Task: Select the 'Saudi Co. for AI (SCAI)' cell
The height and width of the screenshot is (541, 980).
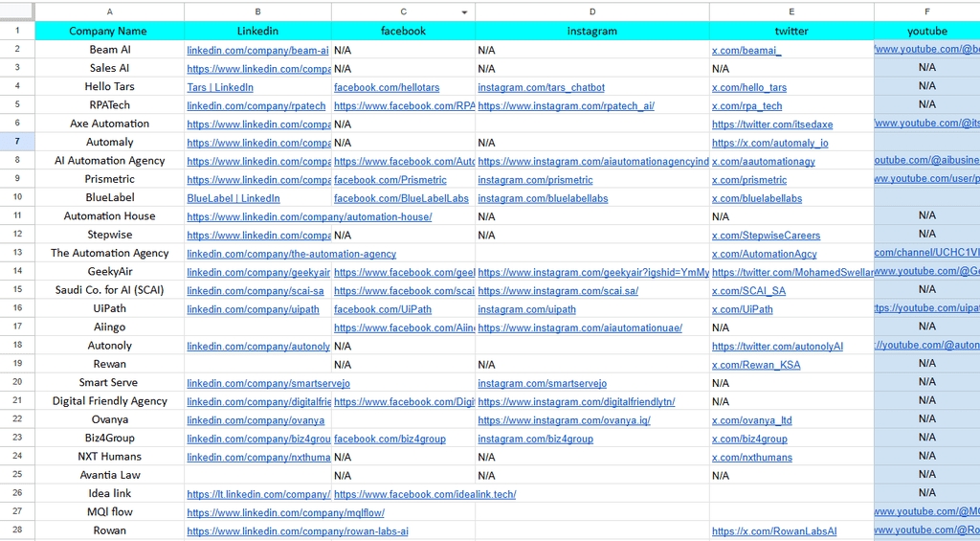Action: 109,289
